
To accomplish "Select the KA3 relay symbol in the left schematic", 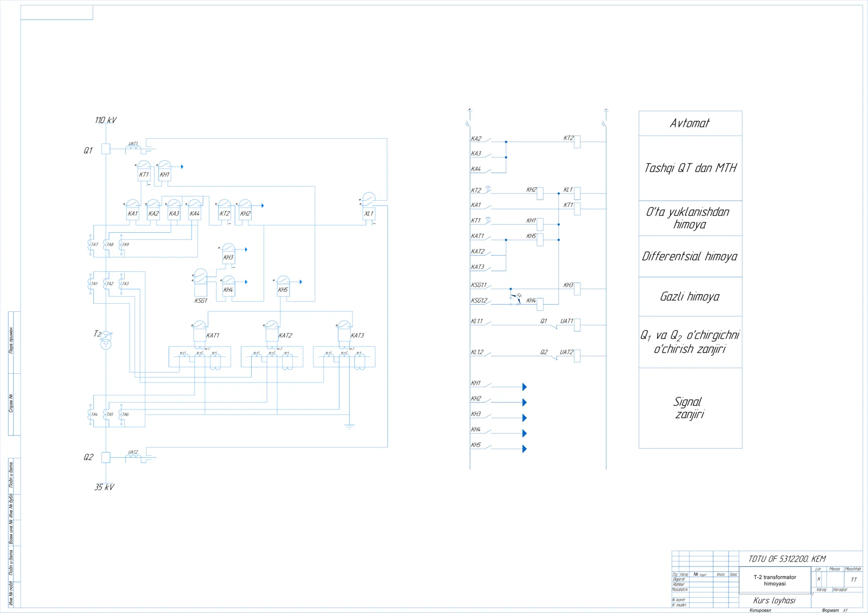I will tap(174, 210).
